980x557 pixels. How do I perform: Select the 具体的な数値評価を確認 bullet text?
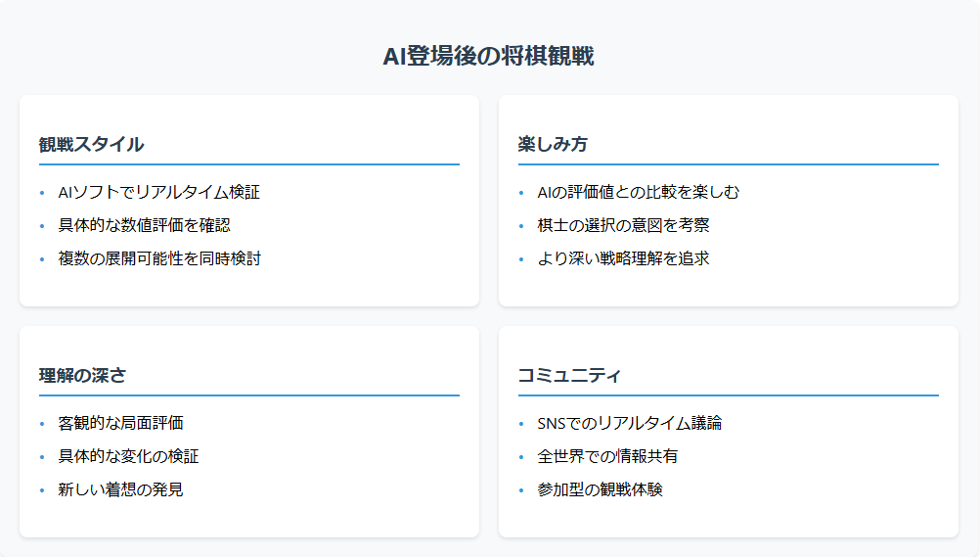point(145,225)
